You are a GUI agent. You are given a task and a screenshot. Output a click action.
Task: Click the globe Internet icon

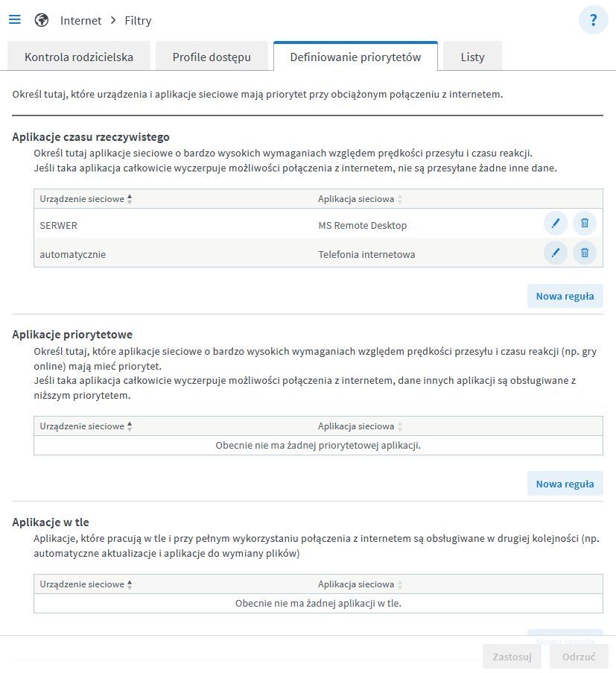pyautogui.click(x=42, y=20)
